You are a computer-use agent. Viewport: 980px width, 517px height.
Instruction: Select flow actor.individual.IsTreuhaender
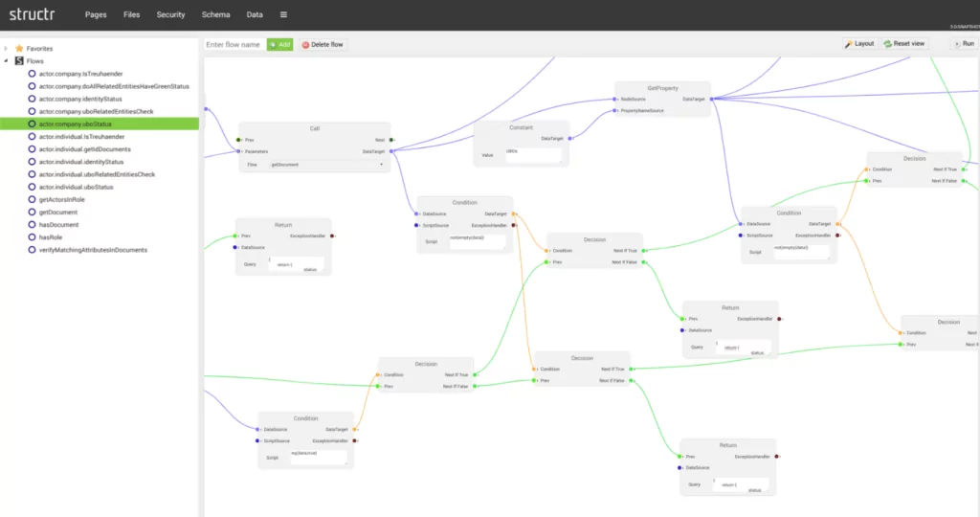point(81,136)
